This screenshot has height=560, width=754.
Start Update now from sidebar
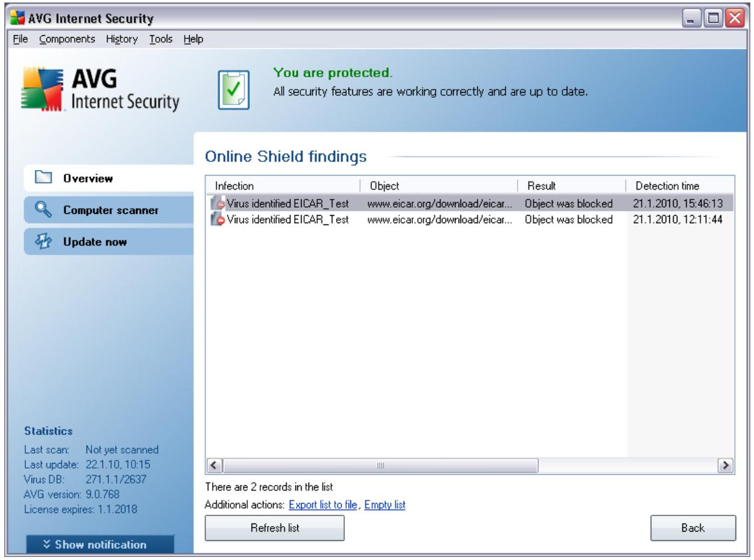109,241
